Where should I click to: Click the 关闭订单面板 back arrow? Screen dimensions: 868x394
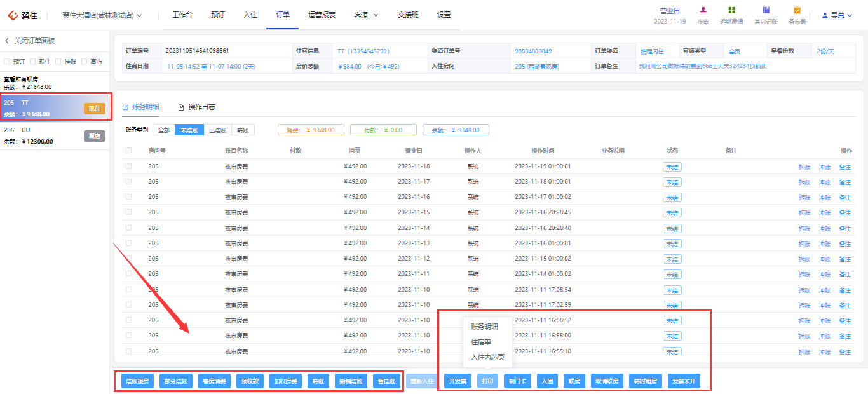(x=7, y=41)
